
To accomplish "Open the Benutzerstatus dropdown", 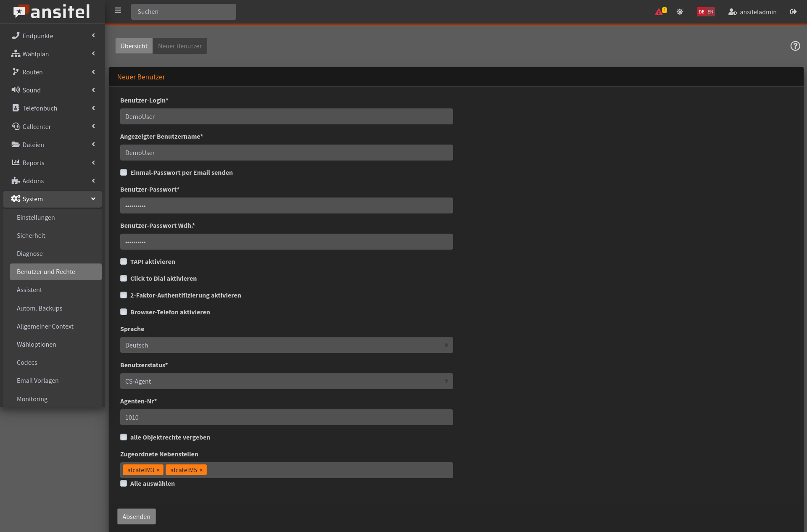I will pyautogui.click(x=286, y=381).
